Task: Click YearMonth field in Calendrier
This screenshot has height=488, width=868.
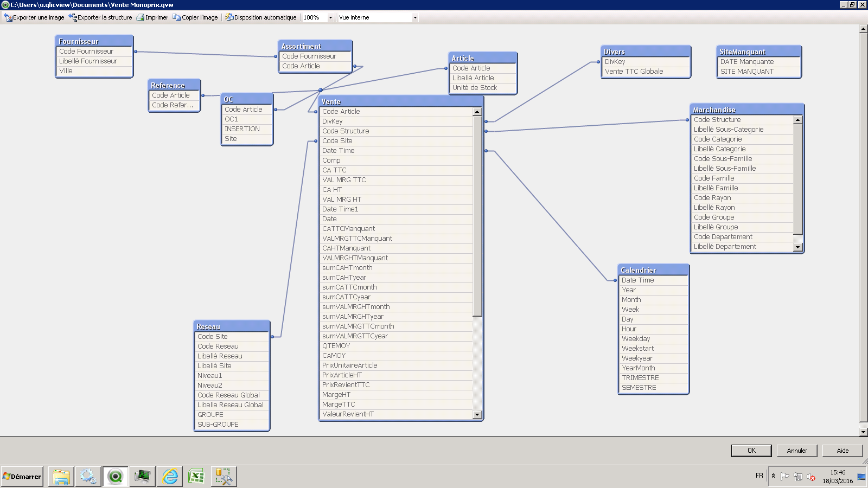Action: pos(653,368)
